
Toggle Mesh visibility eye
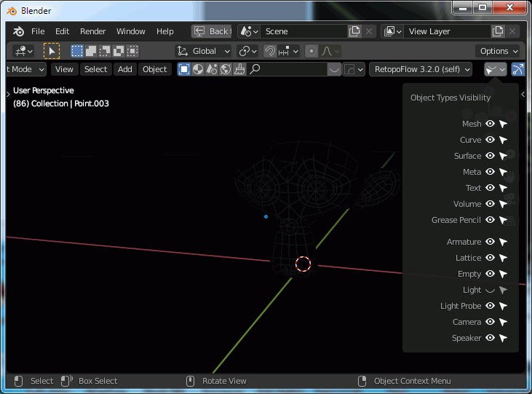click(490, 124)
